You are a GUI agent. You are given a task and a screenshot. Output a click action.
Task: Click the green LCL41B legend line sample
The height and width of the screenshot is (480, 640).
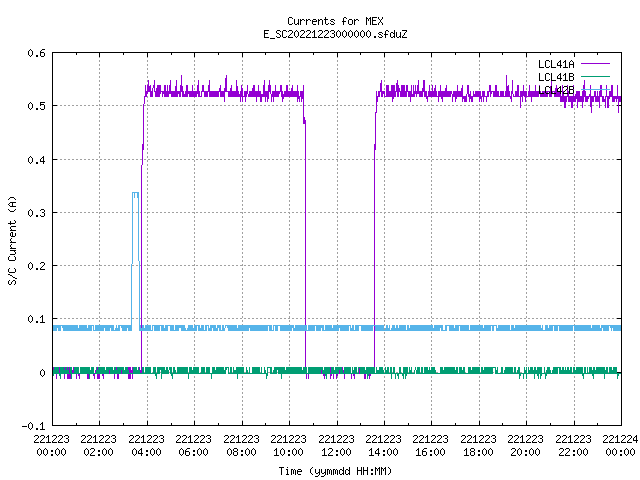[x=595, y=77]
